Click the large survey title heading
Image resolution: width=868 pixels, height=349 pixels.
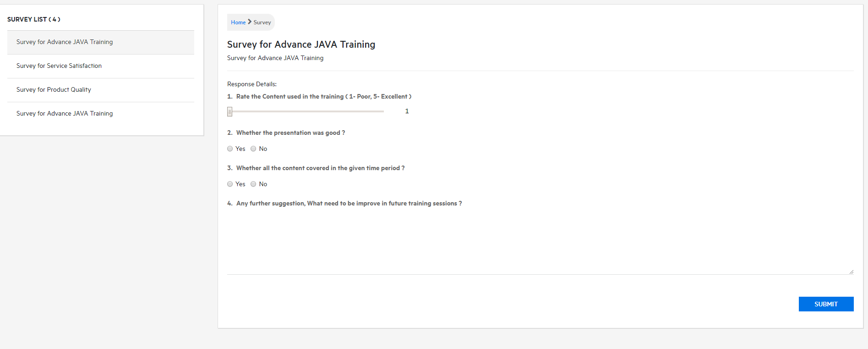tap(301, 44)
